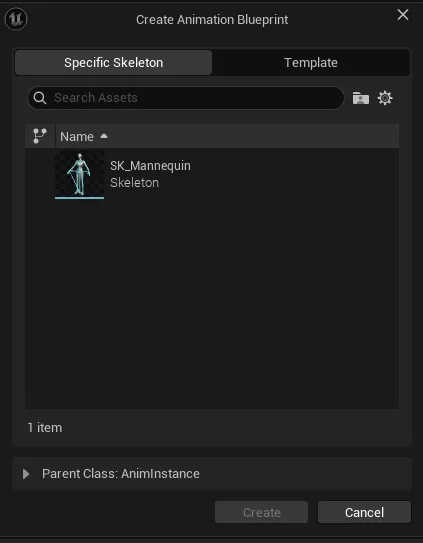Expand the Parent Class section triangle
The height and width of the screenshot is (543, 423).
point(26,474)
